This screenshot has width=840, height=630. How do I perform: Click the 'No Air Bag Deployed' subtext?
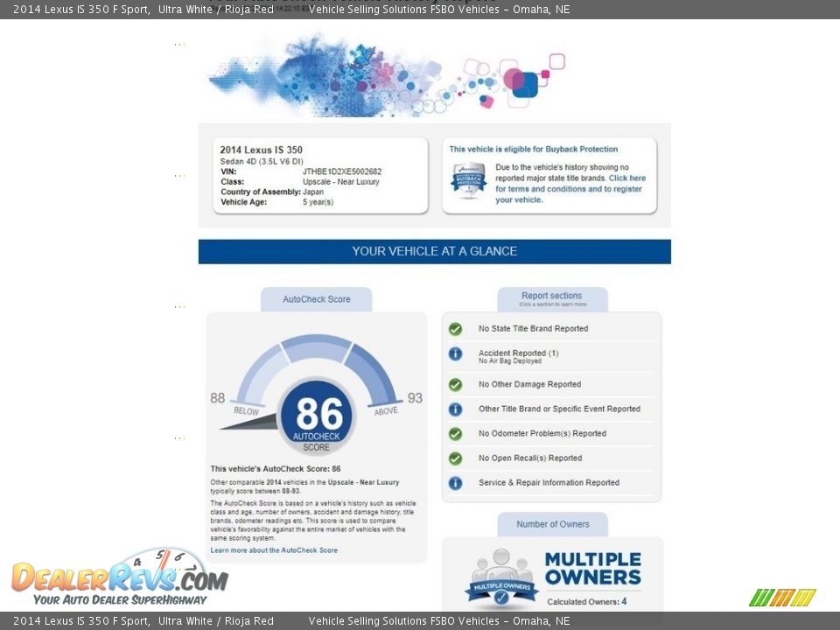tap(510, 361)
